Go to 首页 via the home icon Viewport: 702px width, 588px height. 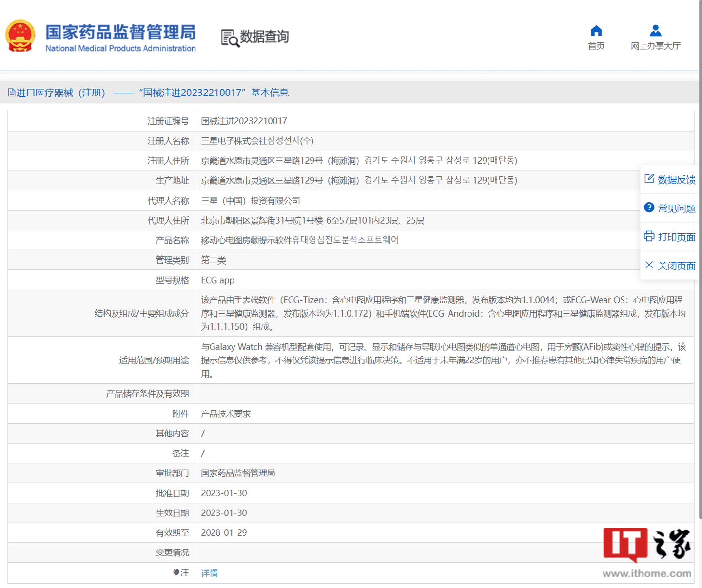(x=596, y=31)
